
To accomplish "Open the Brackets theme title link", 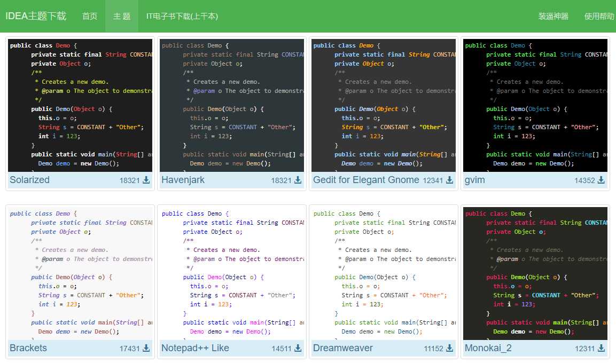I will coord(28,348).
